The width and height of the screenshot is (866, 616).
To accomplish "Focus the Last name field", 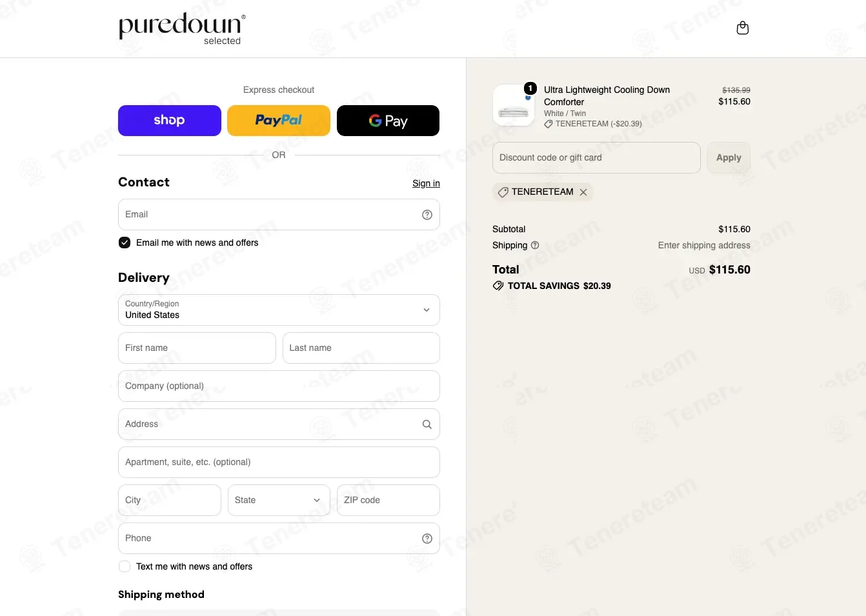I will (x=361, y=348).
